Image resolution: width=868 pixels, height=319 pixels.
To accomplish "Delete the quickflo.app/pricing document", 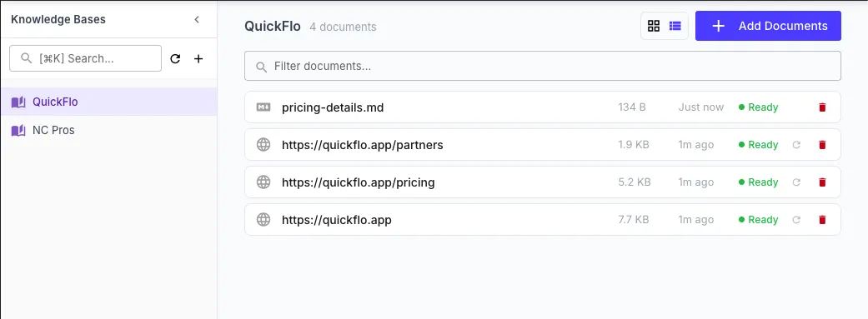I will tap(822, 182).
